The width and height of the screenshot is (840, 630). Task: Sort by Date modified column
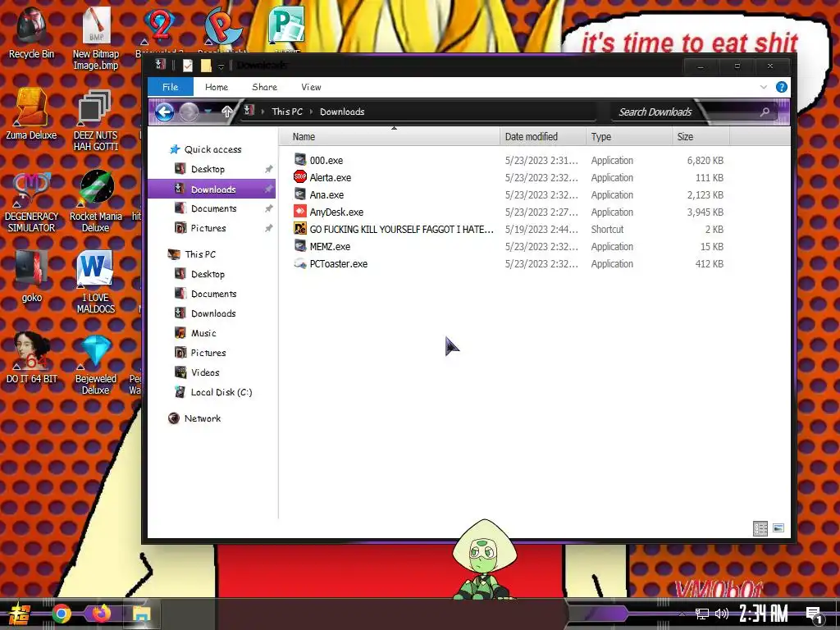click(543, 137)
